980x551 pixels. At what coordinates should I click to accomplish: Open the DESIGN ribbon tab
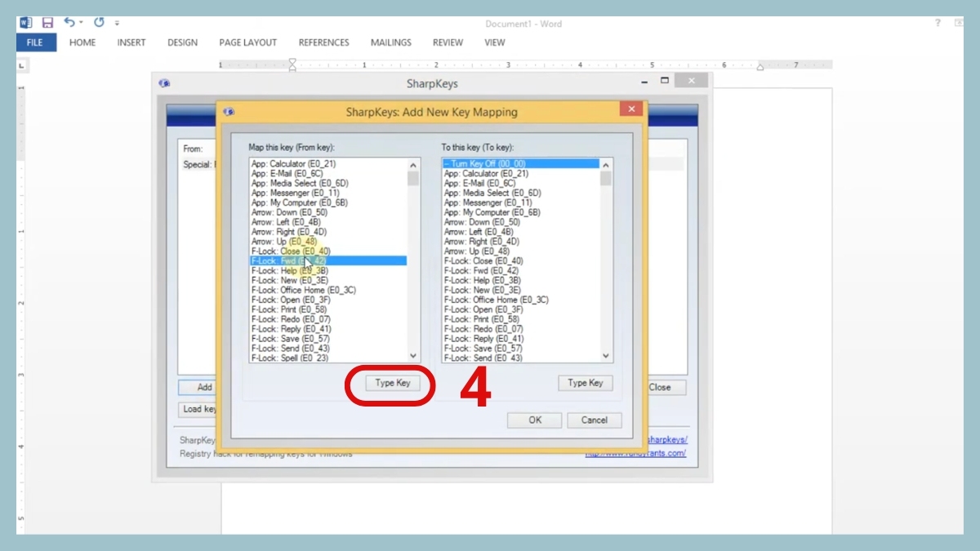183,42
